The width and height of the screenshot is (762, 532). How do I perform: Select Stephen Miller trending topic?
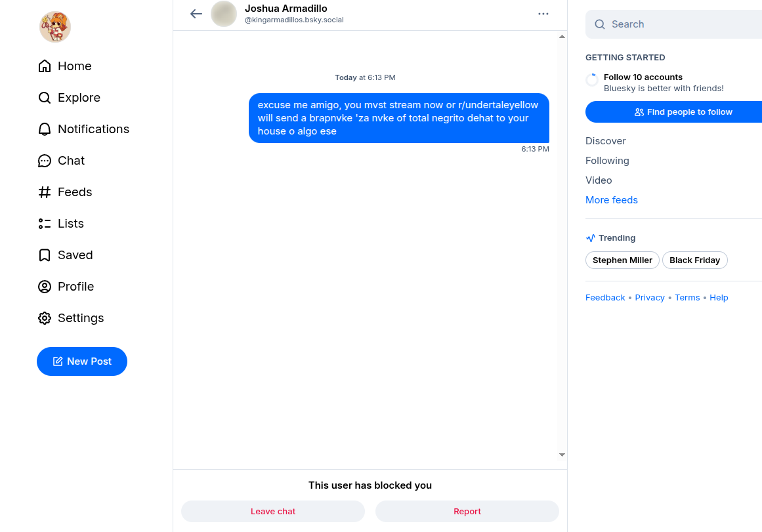(x=622, y=260)
